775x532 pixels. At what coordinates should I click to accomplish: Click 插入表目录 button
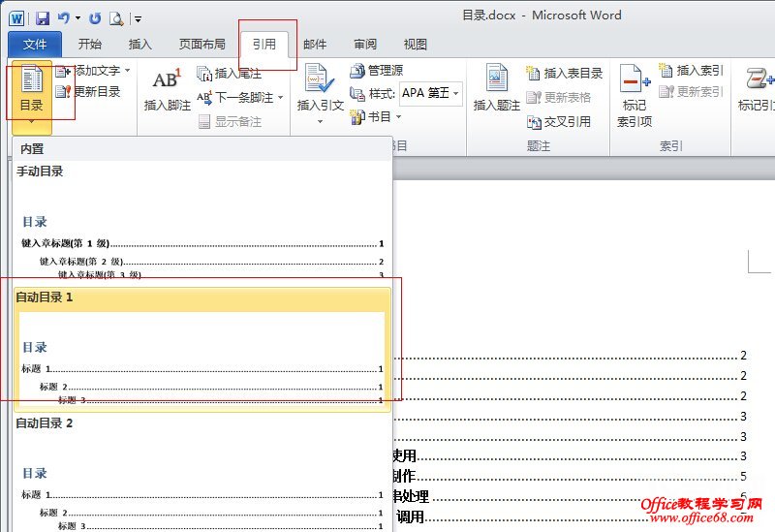(x=565, y=74)
